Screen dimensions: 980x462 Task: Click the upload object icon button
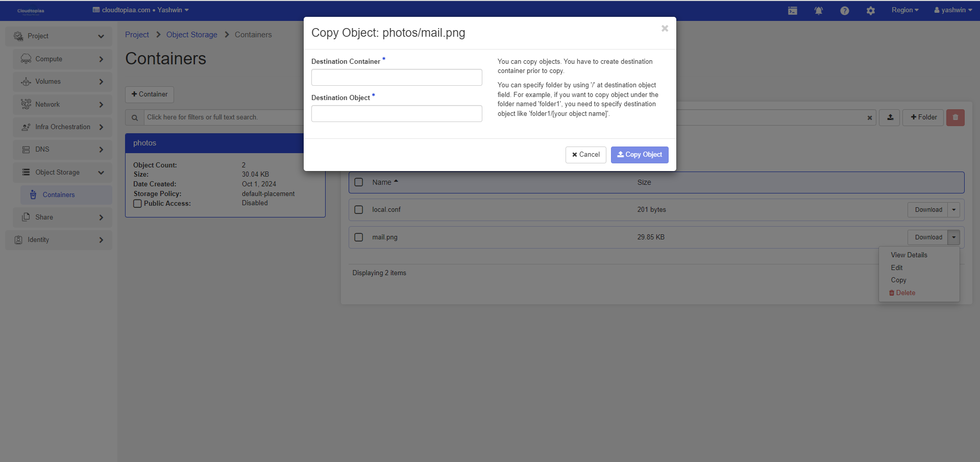click(890, 117)
